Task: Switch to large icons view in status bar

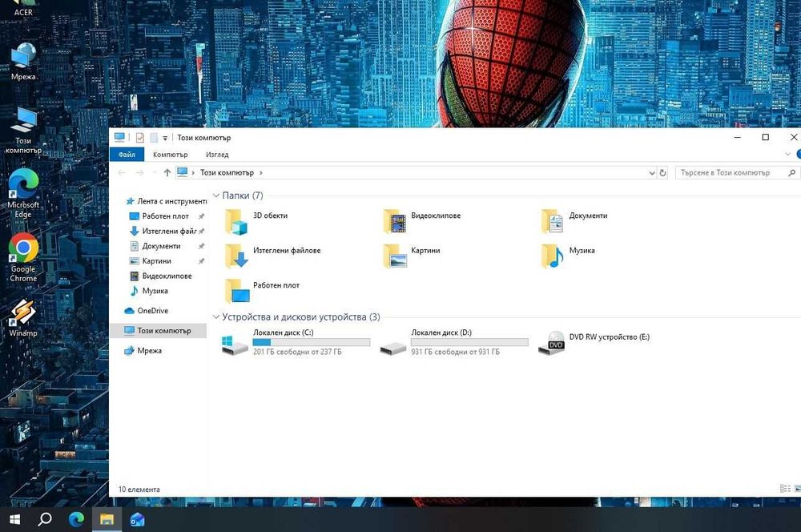Action: 798,489
